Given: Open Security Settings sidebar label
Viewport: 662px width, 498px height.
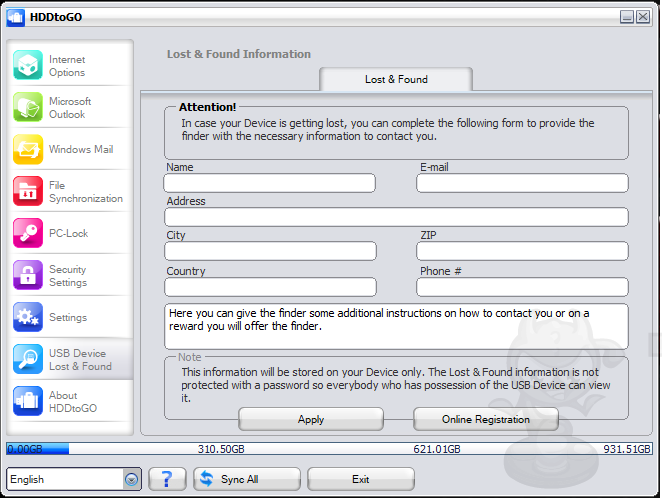Looking at the screenshot, I should (68, 276).
